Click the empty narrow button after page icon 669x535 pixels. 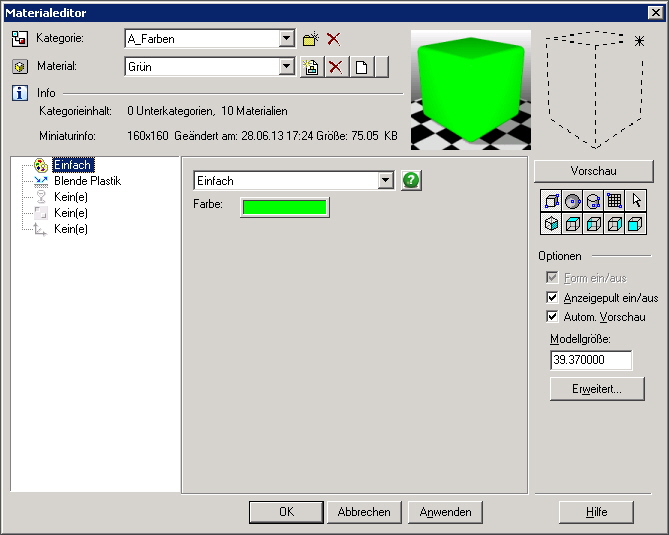click(x=382, y=67)
